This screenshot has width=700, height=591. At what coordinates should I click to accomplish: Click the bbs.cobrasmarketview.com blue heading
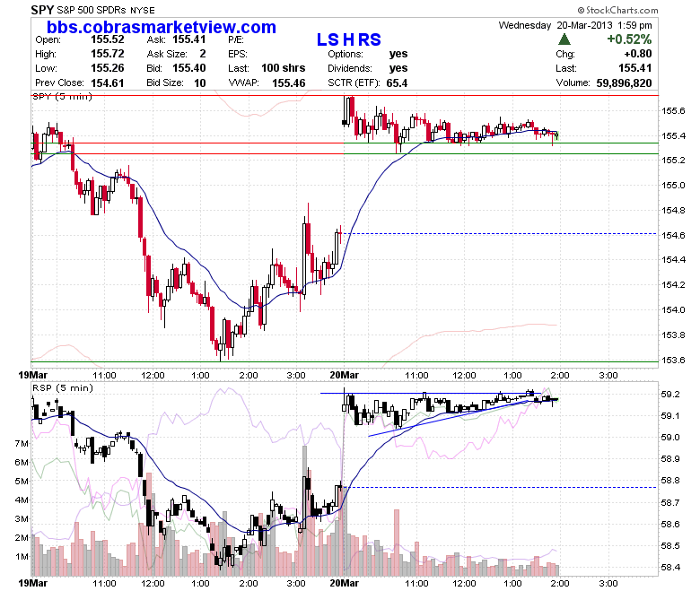(x=162, y=27)
